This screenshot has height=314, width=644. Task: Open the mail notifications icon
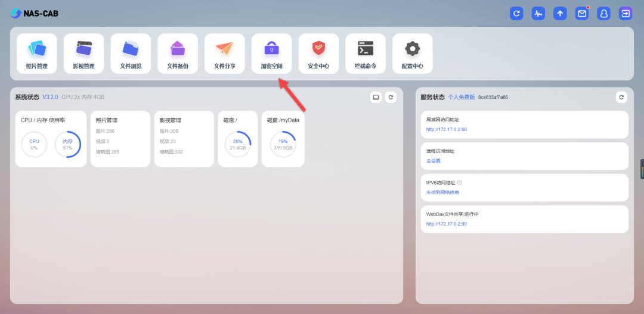pyautogui.click(x=582, y=13)
